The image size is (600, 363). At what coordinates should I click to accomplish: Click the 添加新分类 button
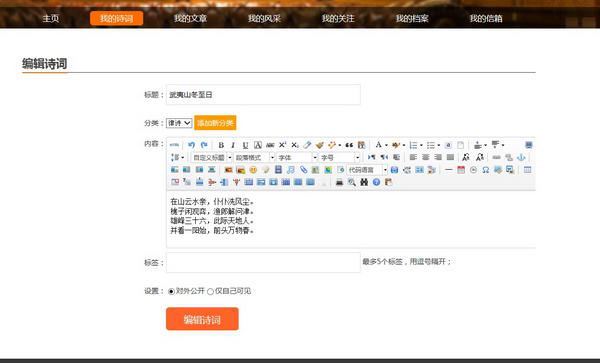pos(215,123)
